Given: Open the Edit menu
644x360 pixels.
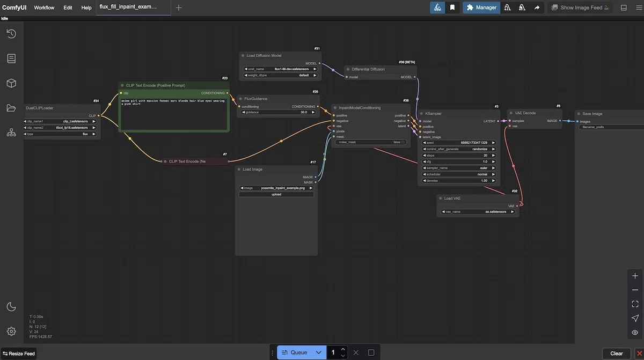Looking at the screenshot, I should click(68, 8).
